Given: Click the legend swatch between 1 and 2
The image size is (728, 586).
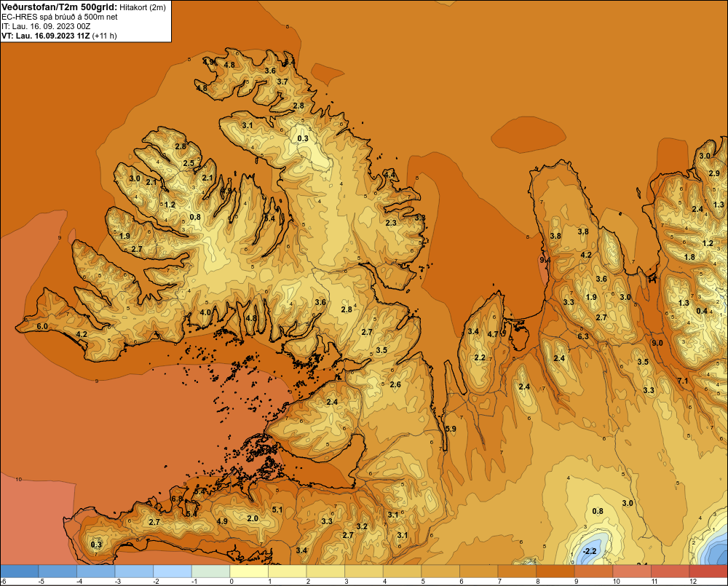Looking at the screenshot, I should click(288, 571).
